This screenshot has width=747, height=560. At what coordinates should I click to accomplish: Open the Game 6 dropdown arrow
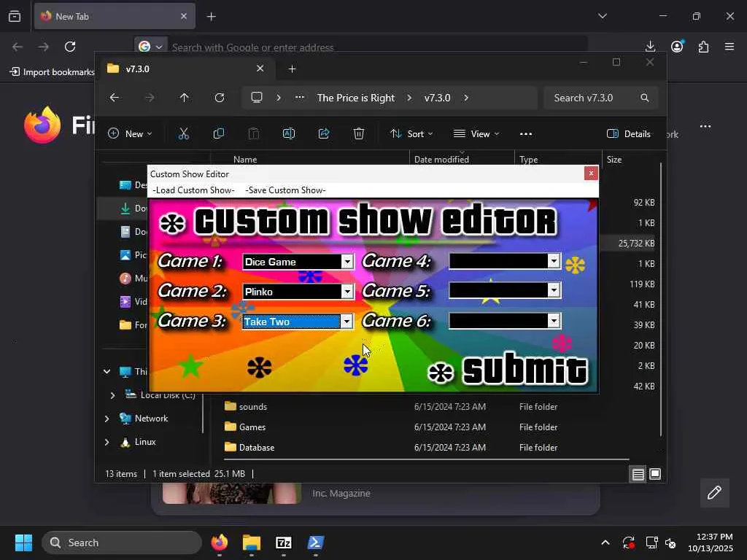554,321
